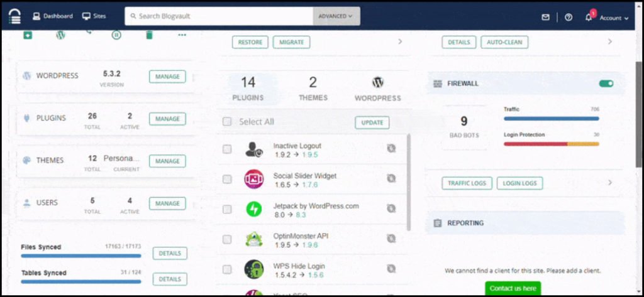Select the WPS Hide Login checkbox
The image size is (644, 297).
[x=227, y=269]
